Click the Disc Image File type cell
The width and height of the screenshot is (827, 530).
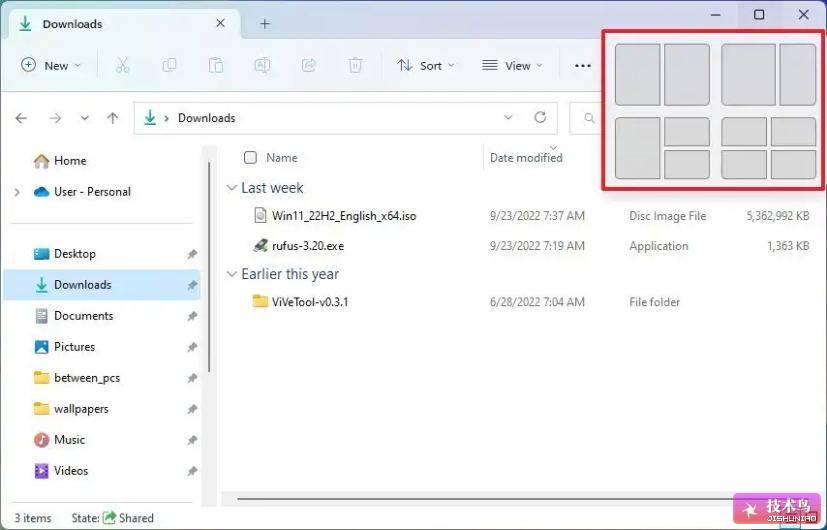pos(667,216)
